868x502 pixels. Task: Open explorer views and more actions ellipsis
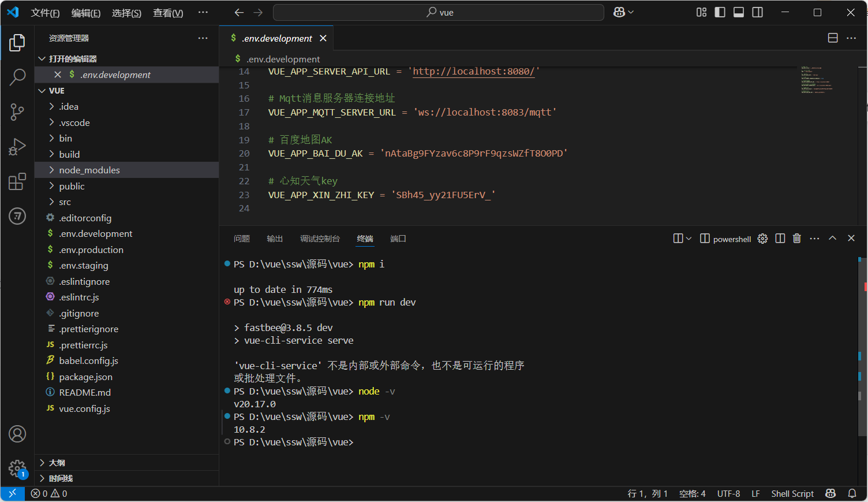tap(203, 38)
